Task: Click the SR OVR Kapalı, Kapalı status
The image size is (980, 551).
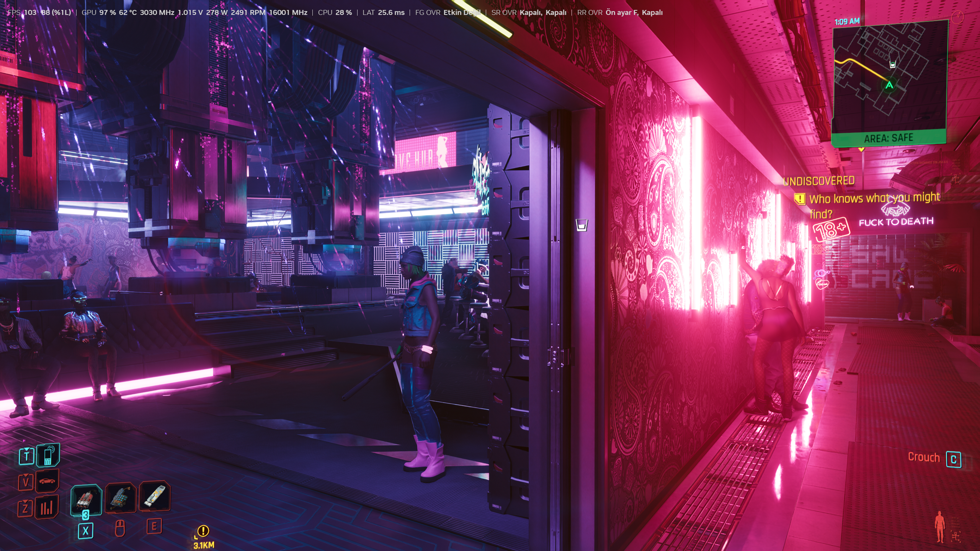Action: (529, 12)
